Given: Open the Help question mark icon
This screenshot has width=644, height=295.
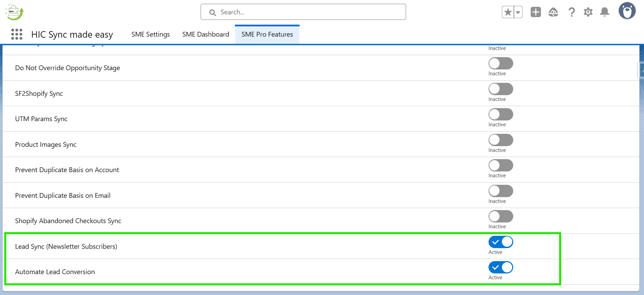Looking at the screenshot, I should 571,12.
